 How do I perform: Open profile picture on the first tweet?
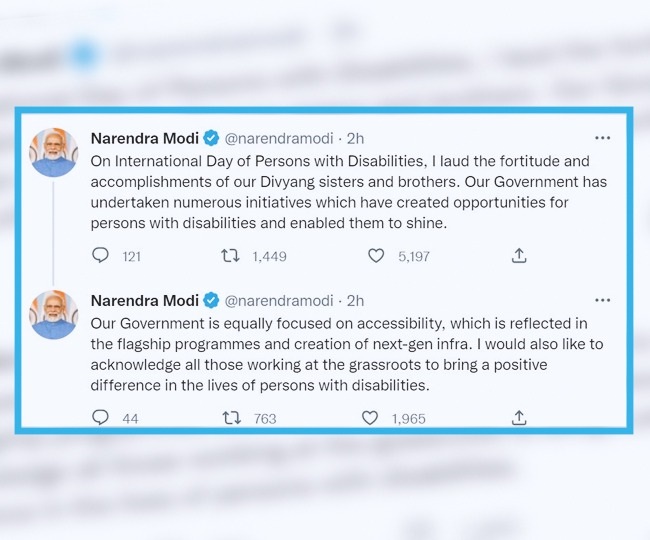(x=54, y=152)
